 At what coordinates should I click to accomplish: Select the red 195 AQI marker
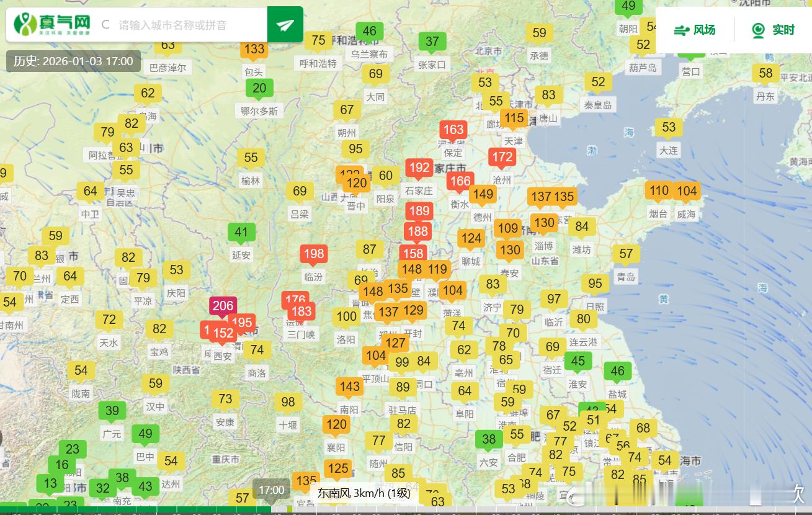[x=242, y=323]
